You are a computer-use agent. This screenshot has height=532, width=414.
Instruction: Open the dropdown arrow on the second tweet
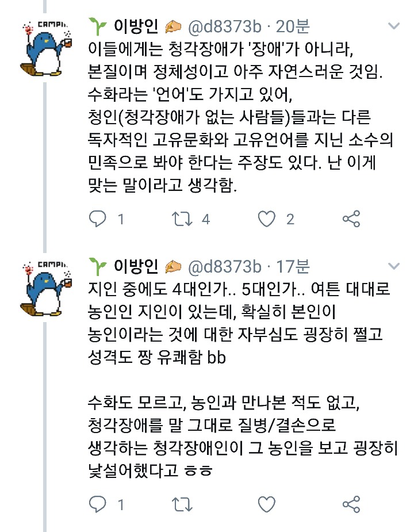[393, 266]
